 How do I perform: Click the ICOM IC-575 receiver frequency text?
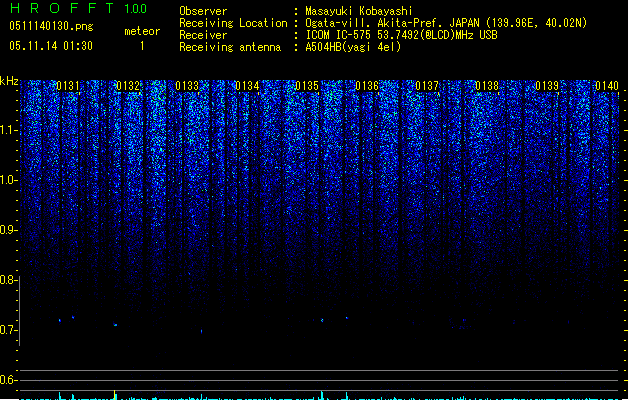tap(401, 35)
